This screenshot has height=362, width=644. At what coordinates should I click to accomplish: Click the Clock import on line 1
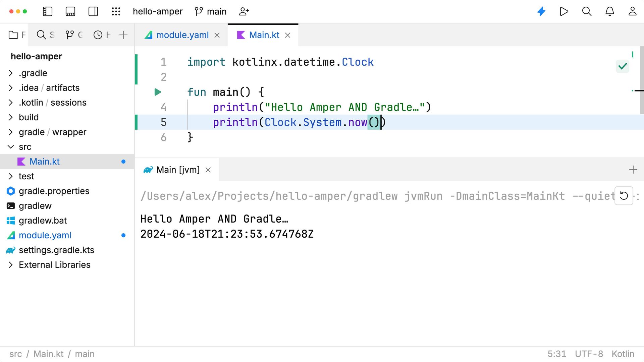[358, 62]
